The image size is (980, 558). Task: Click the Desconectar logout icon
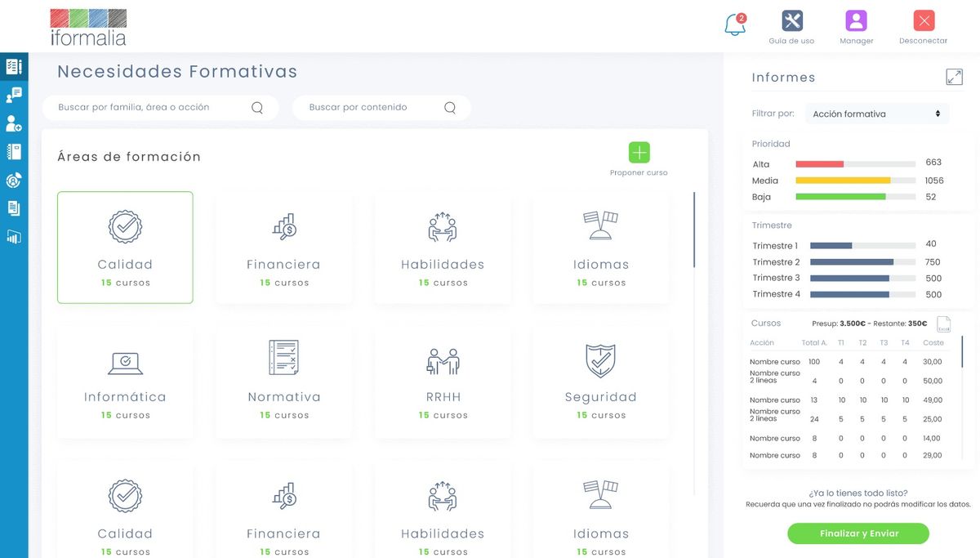coord(923,20)
